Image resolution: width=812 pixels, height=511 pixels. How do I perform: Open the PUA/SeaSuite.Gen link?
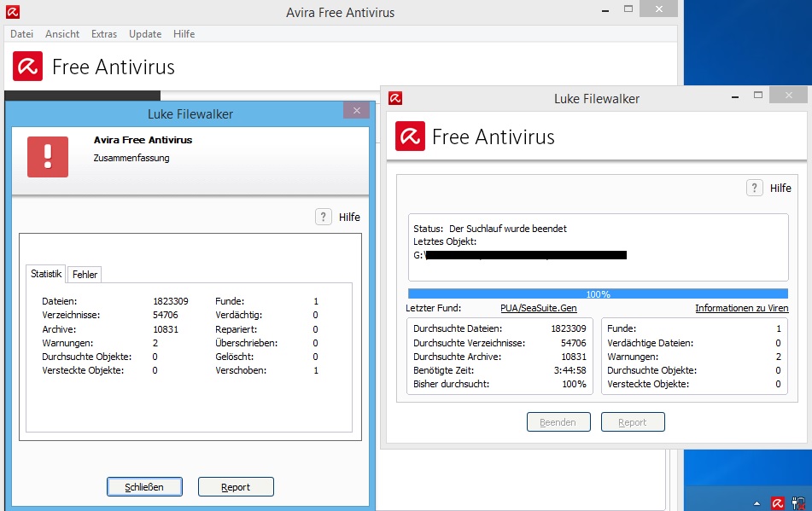[x=539, y=308]
